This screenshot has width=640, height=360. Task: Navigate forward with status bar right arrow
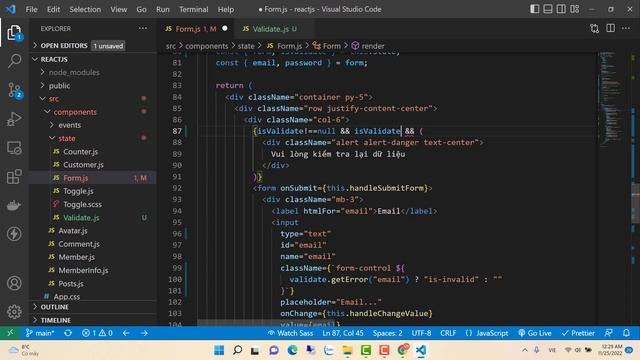144,333
